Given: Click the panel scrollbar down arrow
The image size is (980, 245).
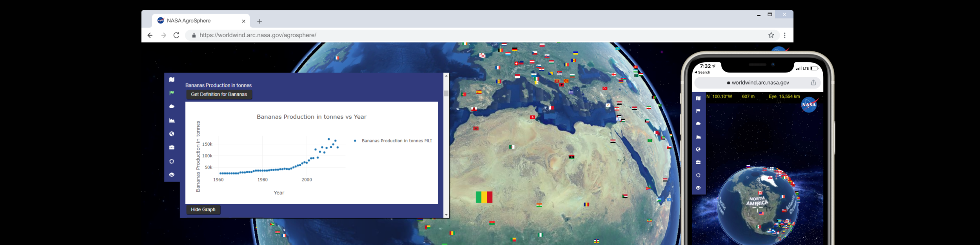Looking at the screenshot, I should point(446,215).
